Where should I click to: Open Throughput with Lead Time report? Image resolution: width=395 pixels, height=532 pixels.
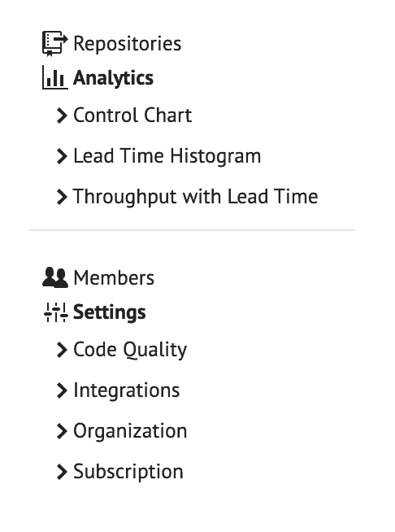[196, 197]
